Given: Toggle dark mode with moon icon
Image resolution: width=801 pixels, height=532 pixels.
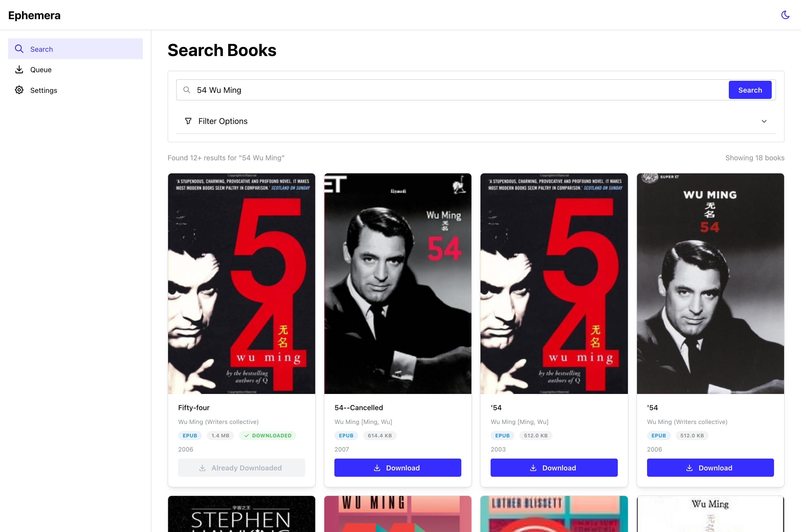Looking at the screenshot, I should pos(785,15).
